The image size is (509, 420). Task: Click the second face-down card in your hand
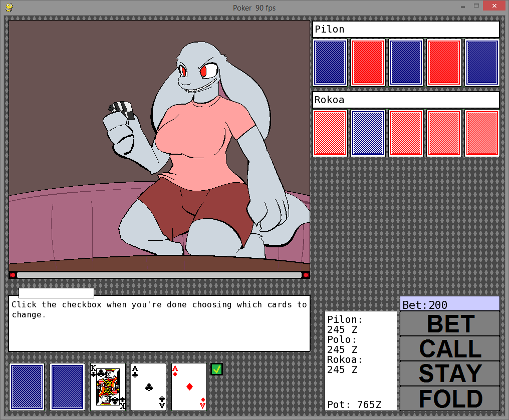[67, 387]
